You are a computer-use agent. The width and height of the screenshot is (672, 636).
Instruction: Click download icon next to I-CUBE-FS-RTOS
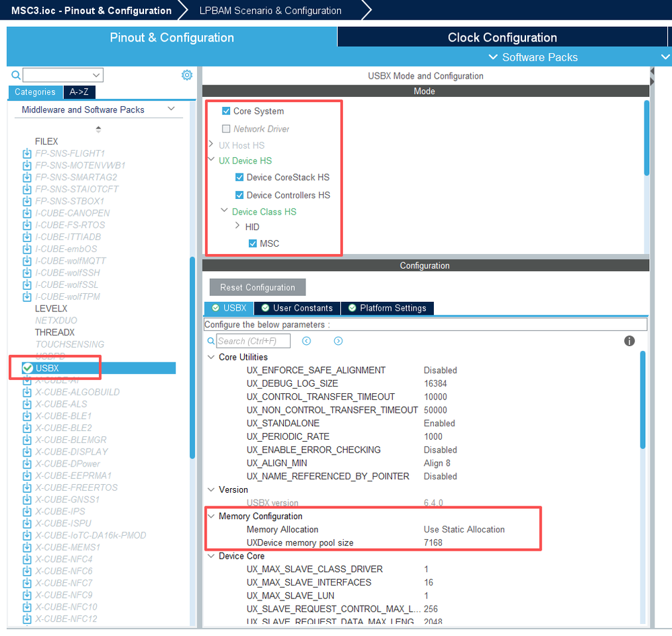27,225
